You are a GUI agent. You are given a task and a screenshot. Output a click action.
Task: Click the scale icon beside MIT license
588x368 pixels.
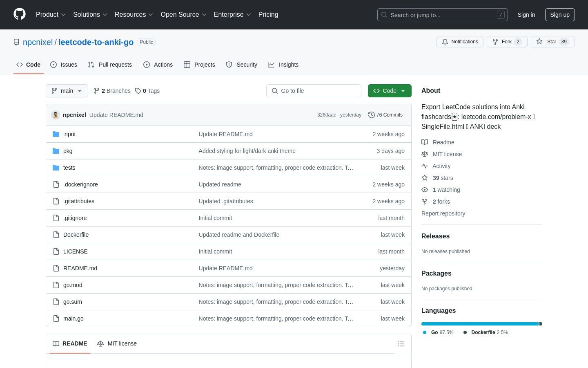tap(425, 154)
